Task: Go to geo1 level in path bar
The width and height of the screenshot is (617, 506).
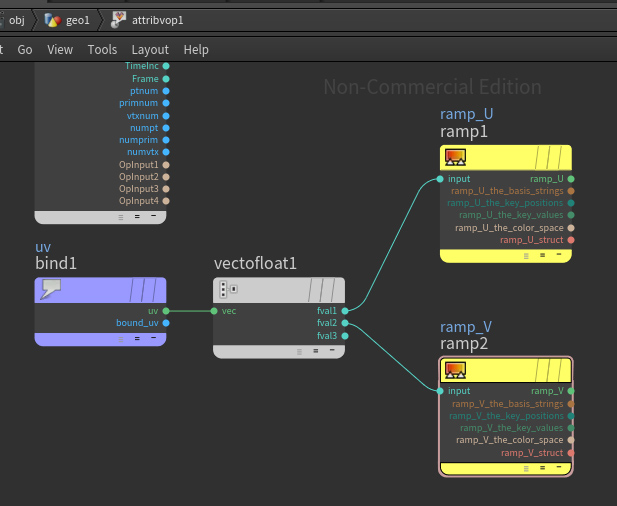Action: coord(78,20)
